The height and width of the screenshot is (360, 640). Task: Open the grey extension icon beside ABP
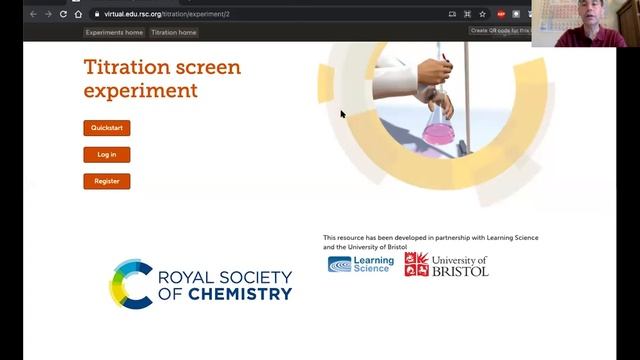click(x=516, y=14)
